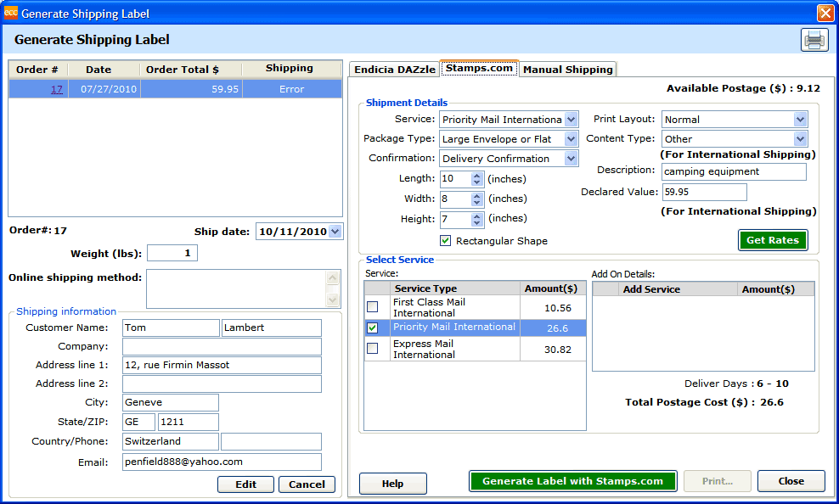This screenshot has width=839, height=504.
Task: Click the Country field 'Switzerland'
Action: 171,441
